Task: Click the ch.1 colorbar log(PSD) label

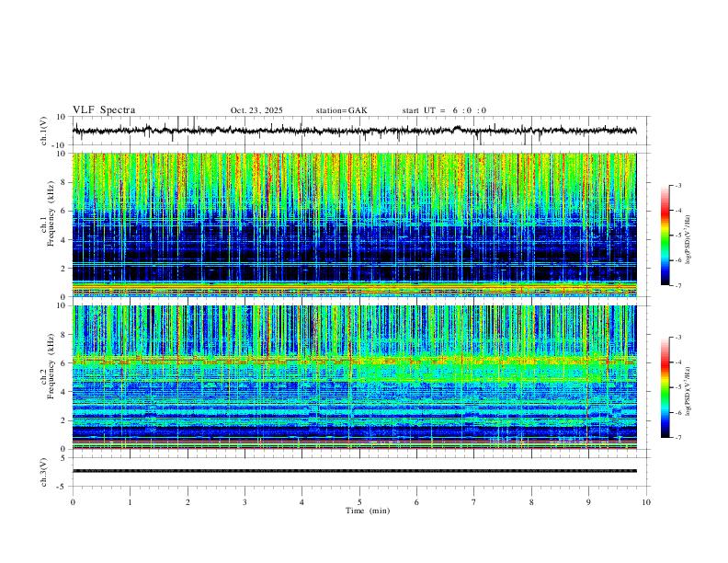Action: point(688,240)
